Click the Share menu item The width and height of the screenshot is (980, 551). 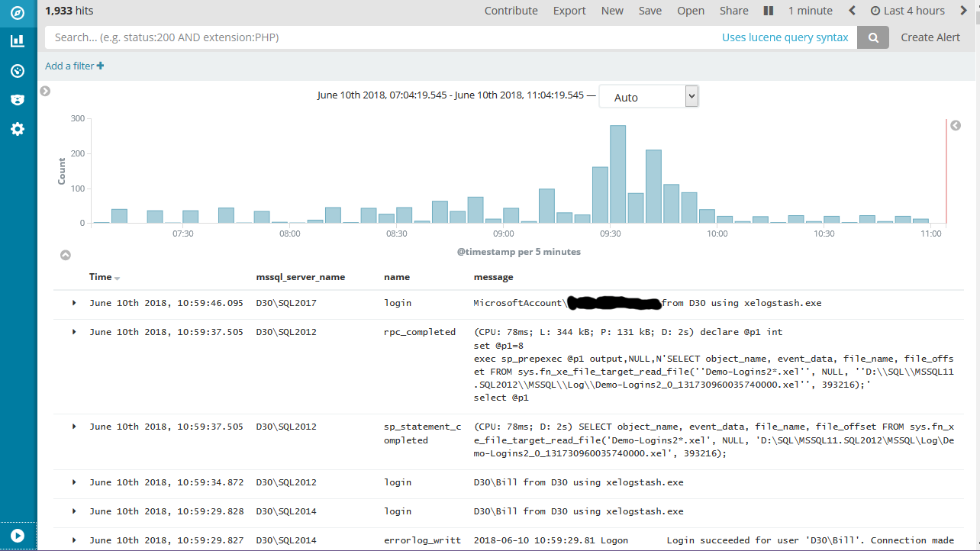[733, 10]
